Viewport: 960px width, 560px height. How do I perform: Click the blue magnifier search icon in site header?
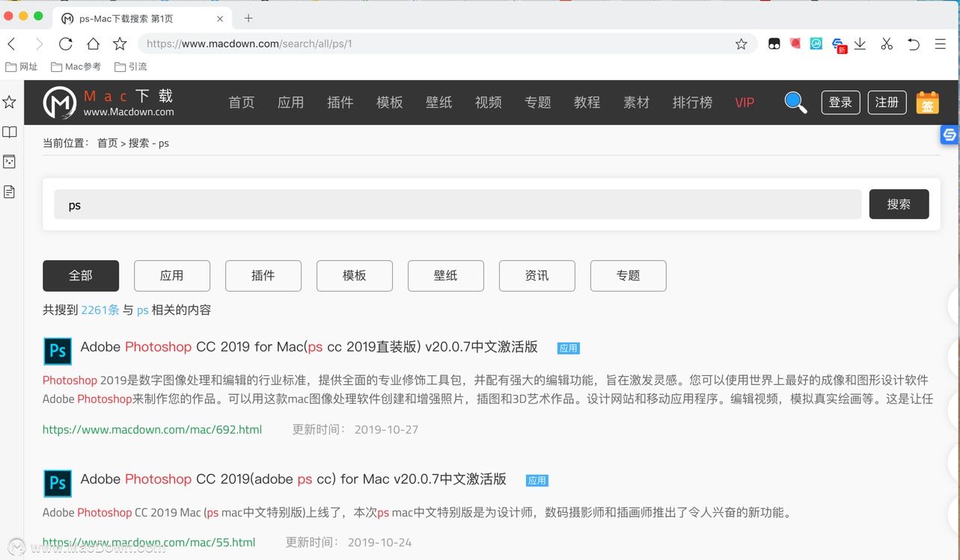coord(795,102)
